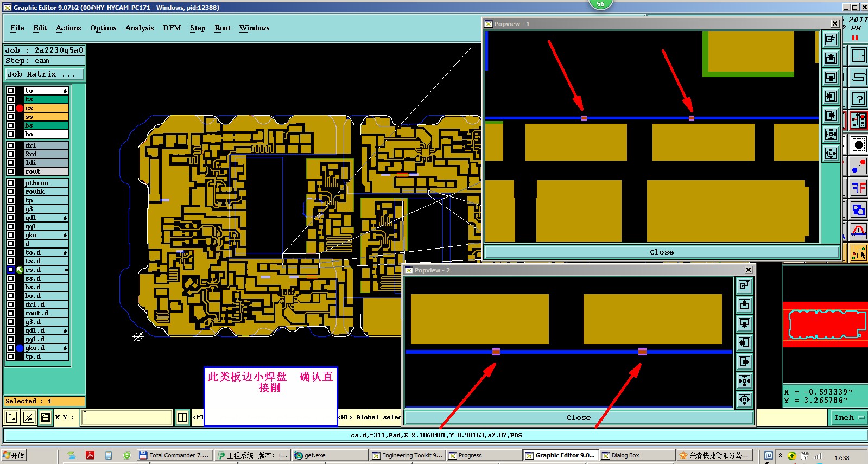Click pan left icon in Popview 1
Image resolution: width=868 pixels, height=464 pixels.
click(x=831, y=97)
